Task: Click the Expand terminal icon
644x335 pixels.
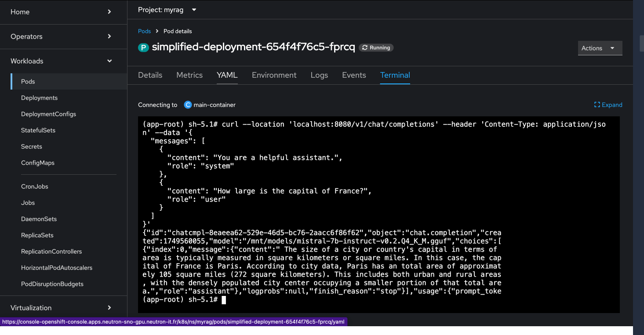Action: (597, 105)
